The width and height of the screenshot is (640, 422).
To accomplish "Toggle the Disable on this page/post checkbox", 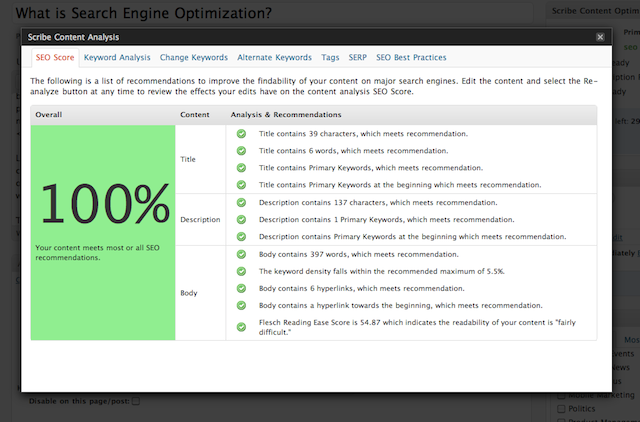I will 136,401.
